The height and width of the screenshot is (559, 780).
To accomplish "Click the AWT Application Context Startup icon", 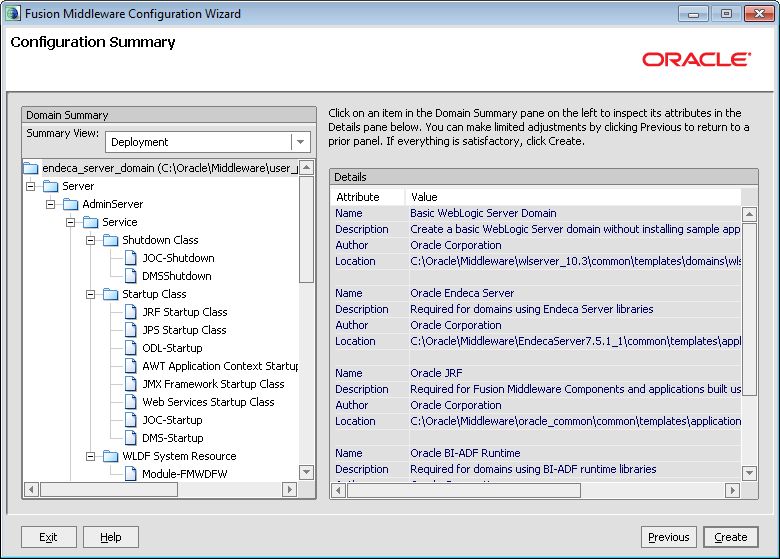I will [x=130, y=366].
